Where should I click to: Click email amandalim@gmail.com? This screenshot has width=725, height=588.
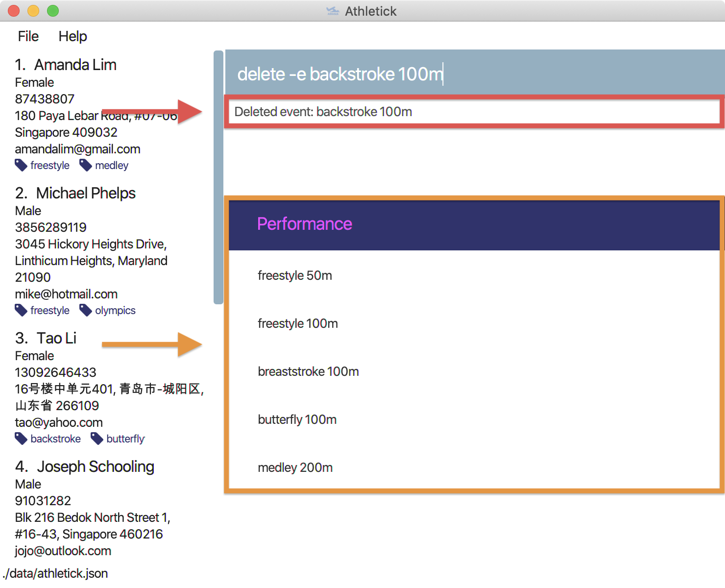click(77, 149)
